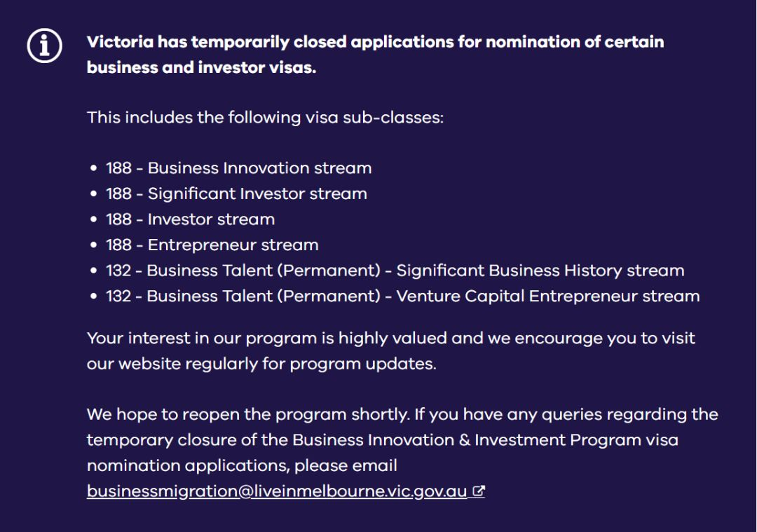Click the bullet beside Significant Business History stream
This screenshot has height=532, width=757.
[94, 271]
